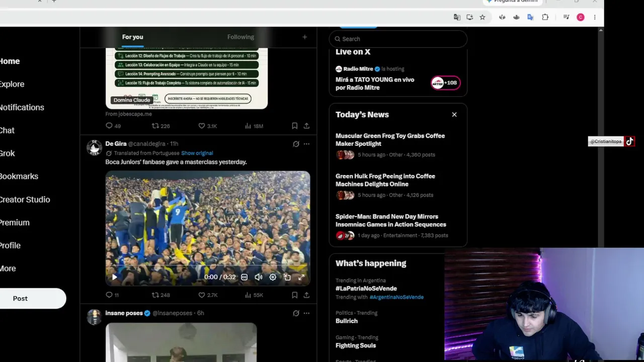Image resolution: width=644 pixels, height=362 pixels.
Task: Join the Radio Mitre live broadcast
Action: coord(375,83)
